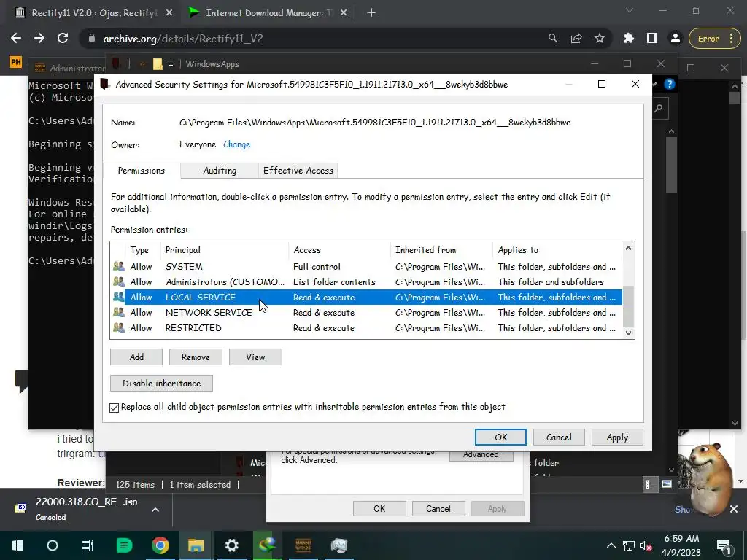Open Internet Download Manager from taskbar

point(267,545)
